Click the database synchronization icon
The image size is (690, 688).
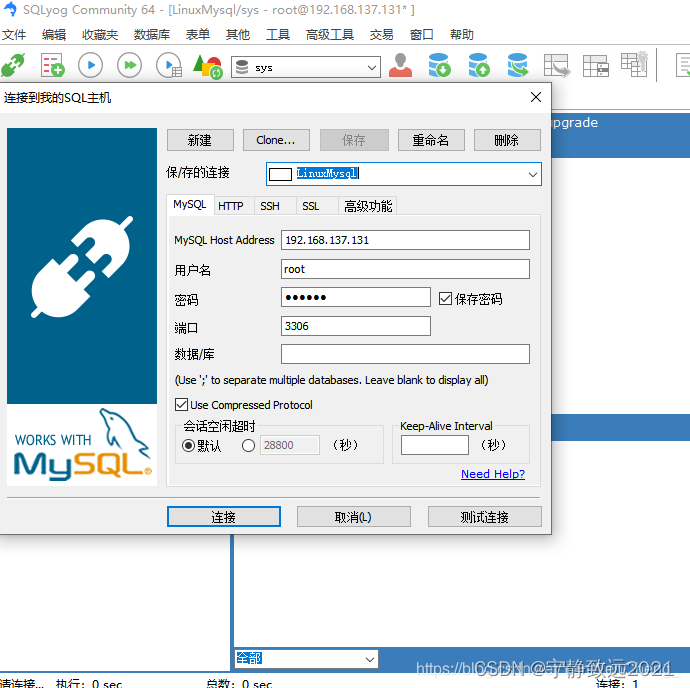(x=518, y=66)
